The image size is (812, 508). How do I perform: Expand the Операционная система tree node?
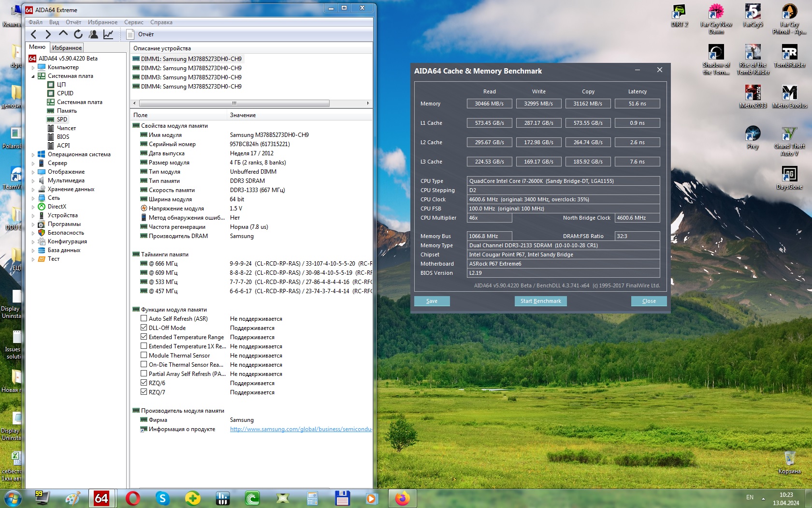click(x=33, y=155)
